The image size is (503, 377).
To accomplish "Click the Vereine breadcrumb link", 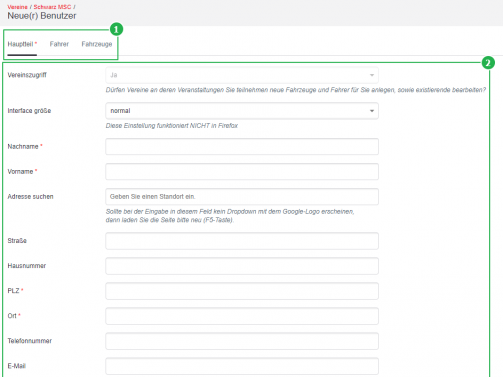I will 17,7.
